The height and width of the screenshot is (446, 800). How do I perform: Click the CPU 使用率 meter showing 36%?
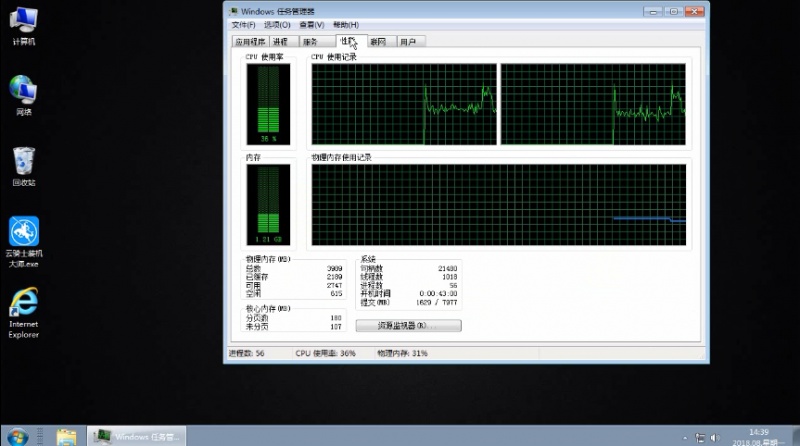tap(268, 104)
